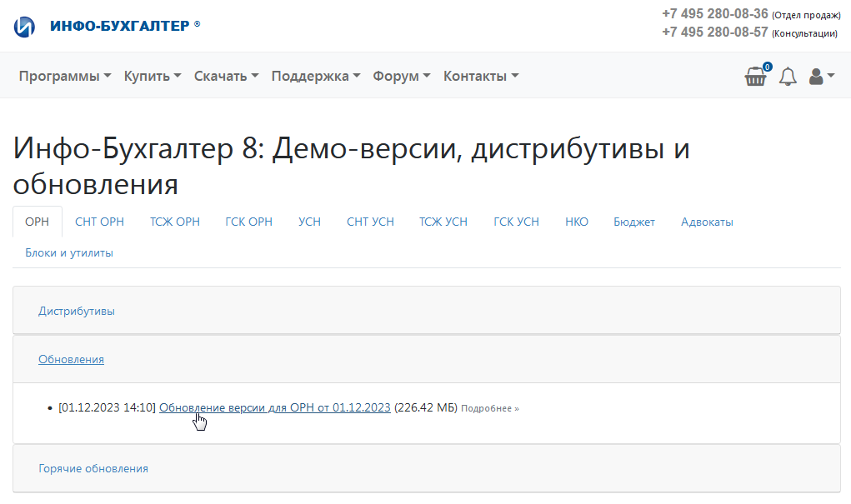Open the user account icon menu

pyautogui.click(x=821, y=77)
